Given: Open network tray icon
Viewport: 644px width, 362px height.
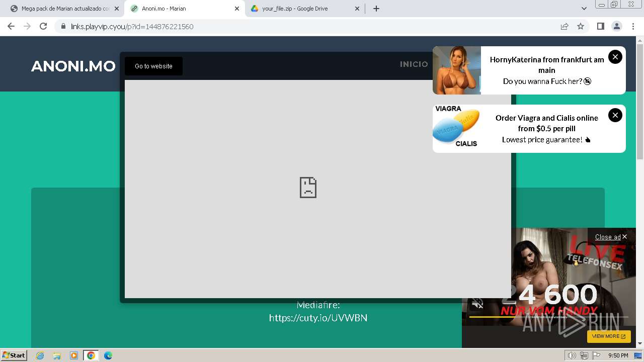Looking at the screenshot, I should pos(584,355).
